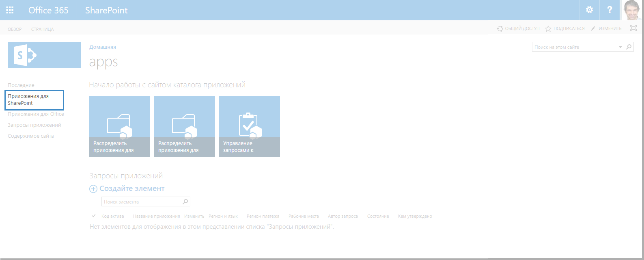This screenshot has height=260, width=644.
Task: Open the Office 365 app launcher grid
Action: [10, 10]
